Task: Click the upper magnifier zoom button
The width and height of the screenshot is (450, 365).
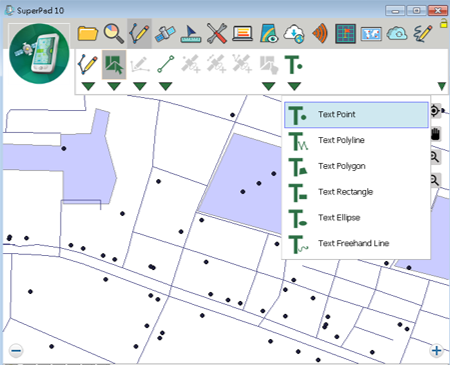Action: point(435,157)
